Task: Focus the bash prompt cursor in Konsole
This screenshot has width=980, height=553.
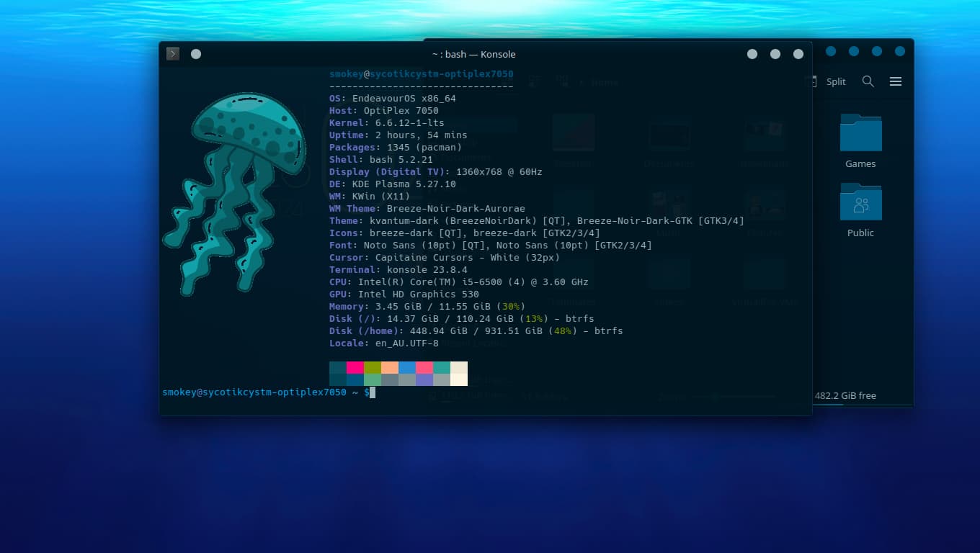Action: point(373,392)
